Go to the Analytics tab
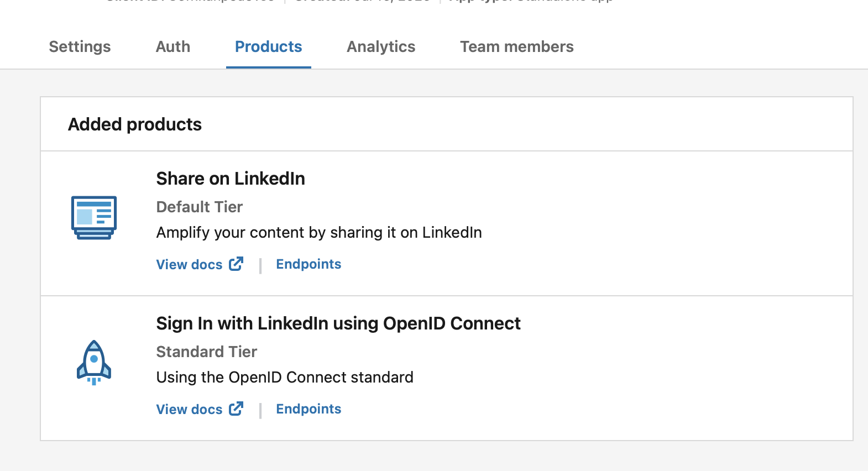This screenshot has height=471, width=868. [381, 47]
